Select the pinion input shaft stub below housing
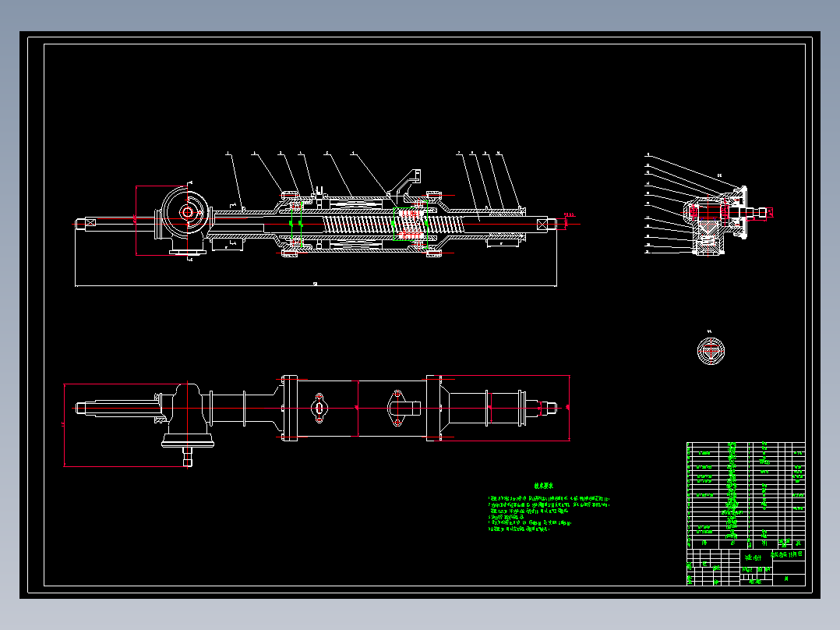This screenshot has width=840, height=630. [x=188, y=457]
